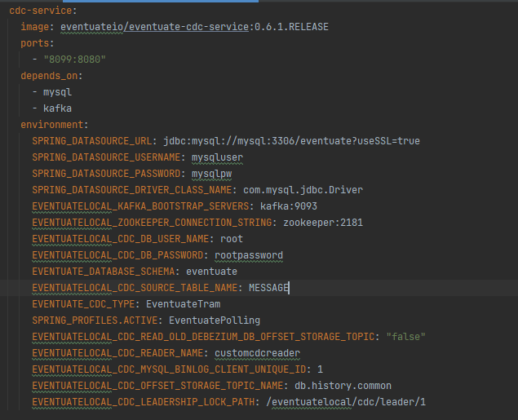The height and width of the screenshot is (420, 518).
Task: Click the kafka dependency entry
Action: click(x=57, y=108)
